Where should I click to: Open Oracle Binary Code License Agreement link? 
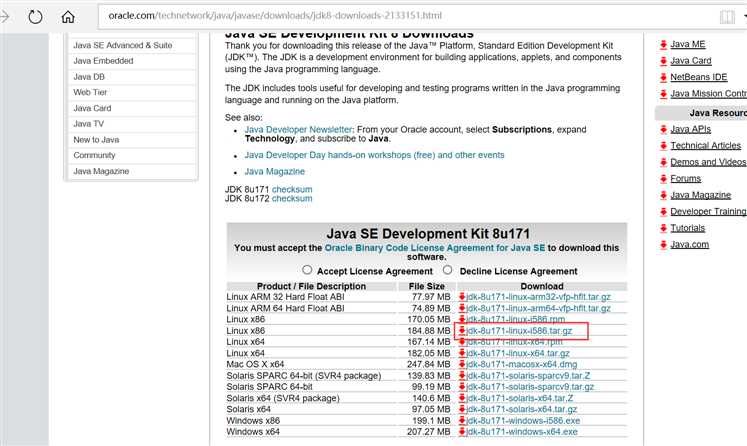(x=434, y=248)
